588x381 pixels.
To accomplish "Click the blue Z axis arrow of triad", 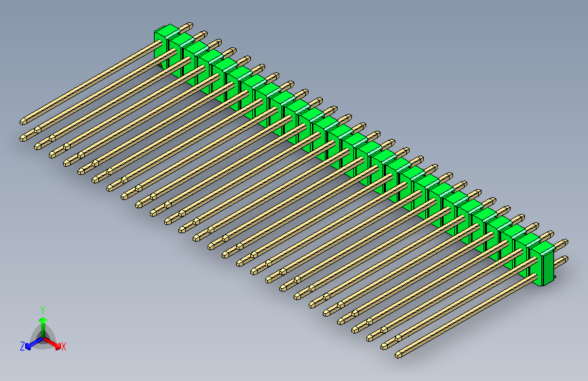I will coord(33,344).
